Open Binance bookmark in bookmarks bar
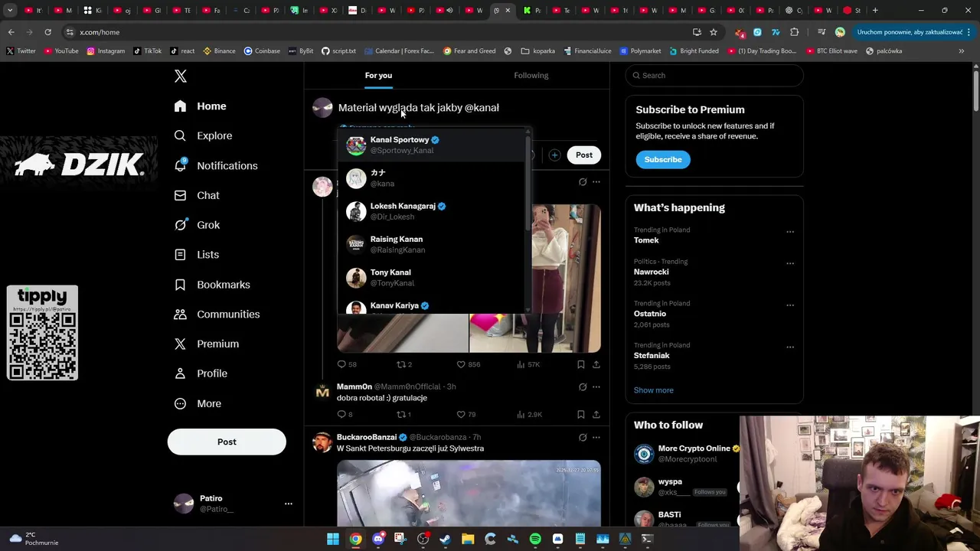 218,51
